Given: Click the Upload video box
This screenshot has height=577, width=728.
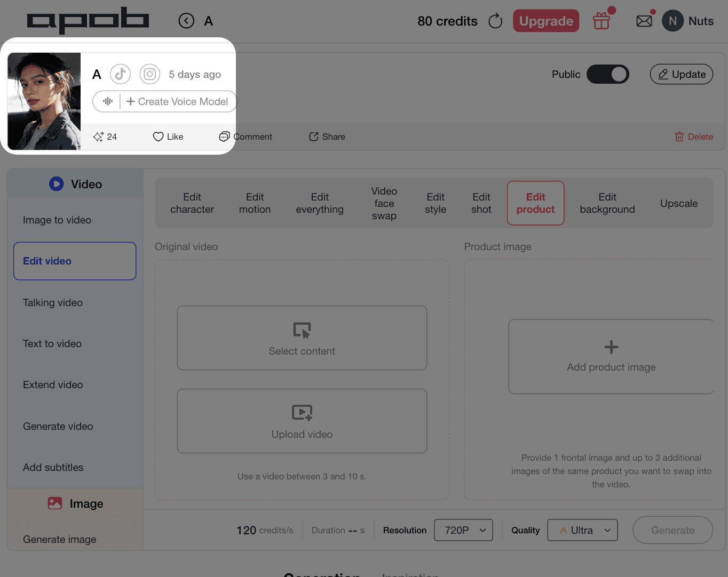Looking at the screenshot, I should tap(302, 421).
